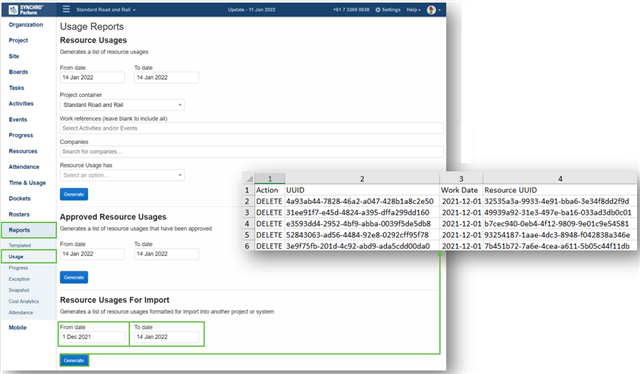This screenshot has width=640, height=374.
Task: Open the user avatar menu
Action: (433, 10)
